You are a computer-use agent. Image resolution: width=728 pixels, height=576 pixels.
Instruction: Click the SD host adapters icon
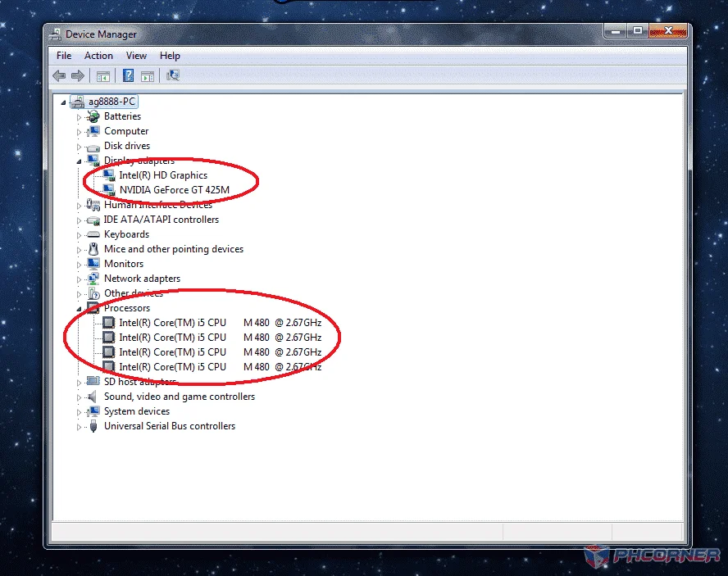(x=93, y=382)
